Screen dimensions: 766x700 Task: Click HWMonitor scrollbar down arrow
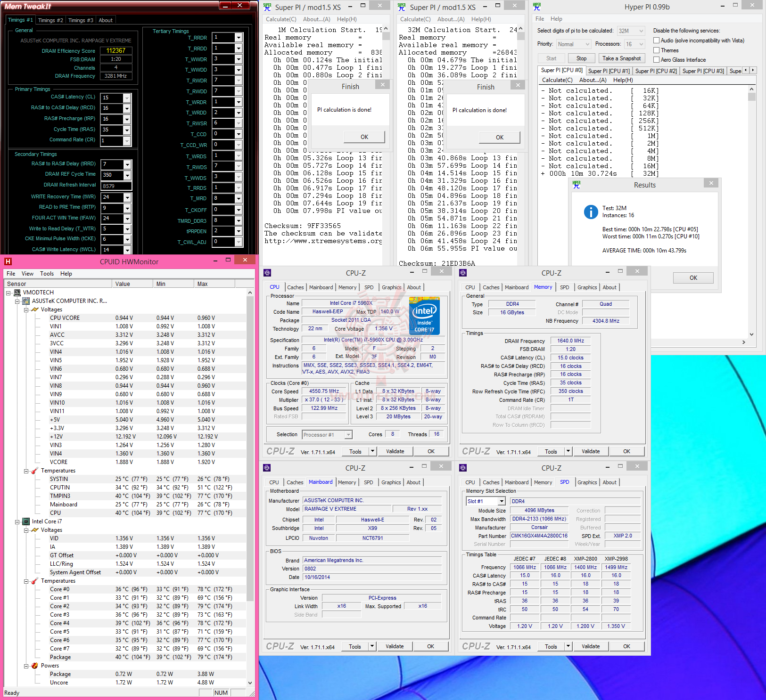click(250, 683)
